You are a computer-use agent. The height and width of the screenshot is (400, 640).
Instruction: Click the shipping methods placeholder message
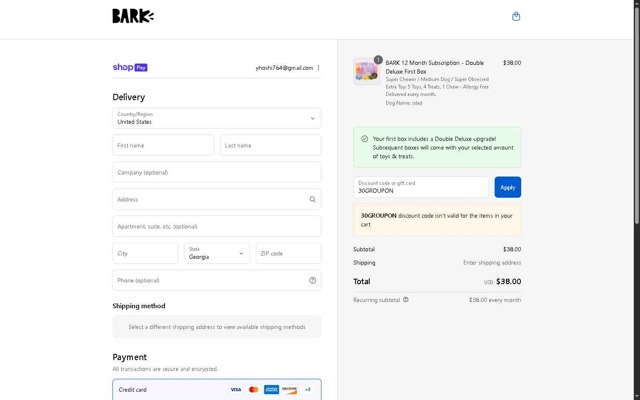[217, 327]
